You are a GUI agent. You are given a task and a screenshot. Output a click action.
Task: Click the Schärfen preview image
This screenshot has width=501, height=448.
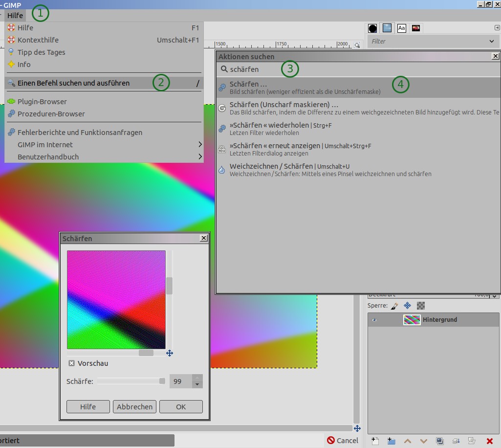point(116,300)
